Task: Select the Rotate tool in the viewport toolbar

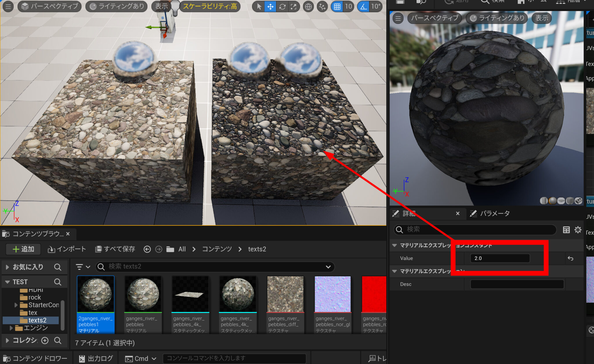Action: pos(282,6)
